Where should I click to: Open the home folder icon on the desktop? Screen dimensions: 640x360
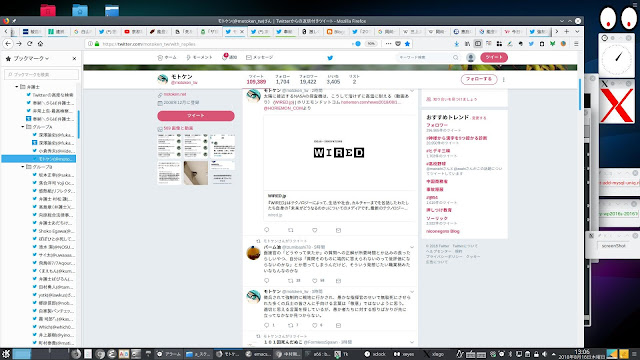pos(80,10)
